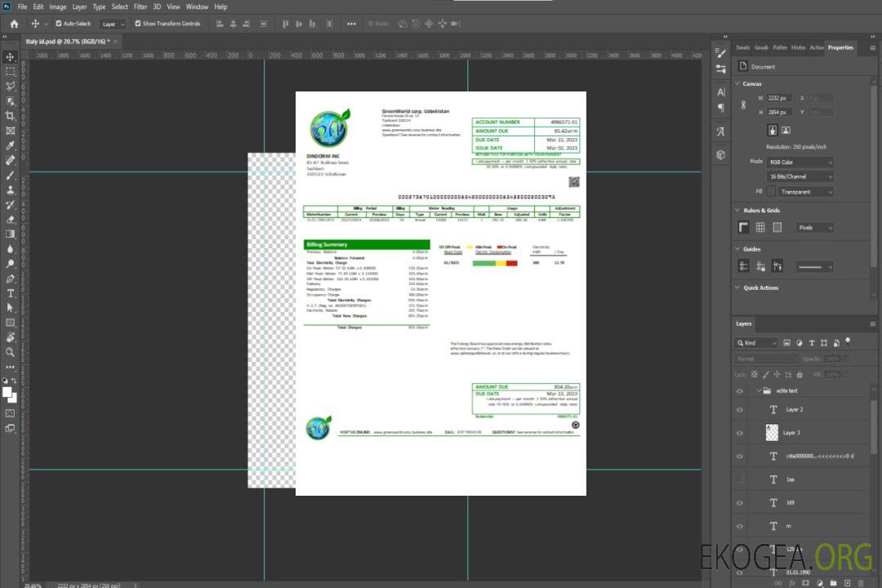Select the Hand tool

(x=10, y=337)
